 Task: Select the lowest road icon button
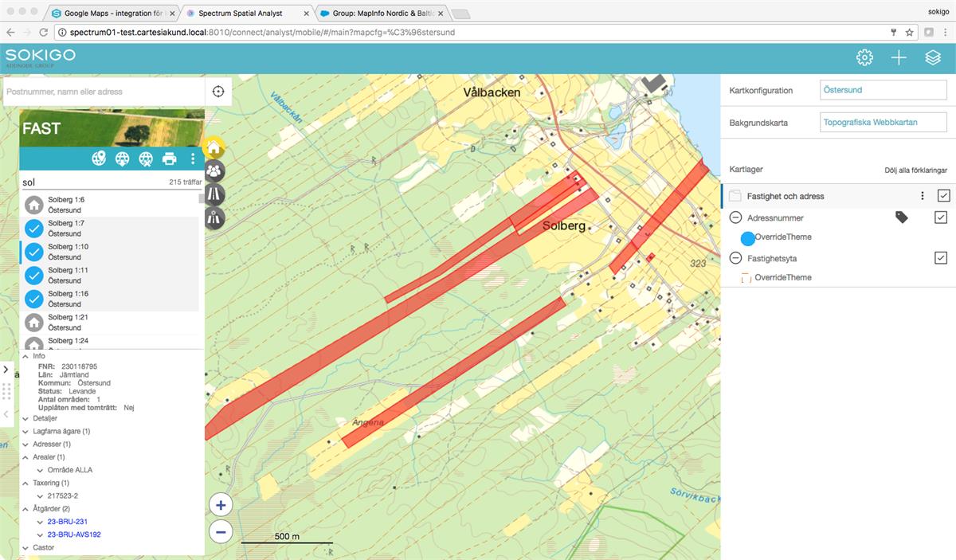click(x=214, y=218)
